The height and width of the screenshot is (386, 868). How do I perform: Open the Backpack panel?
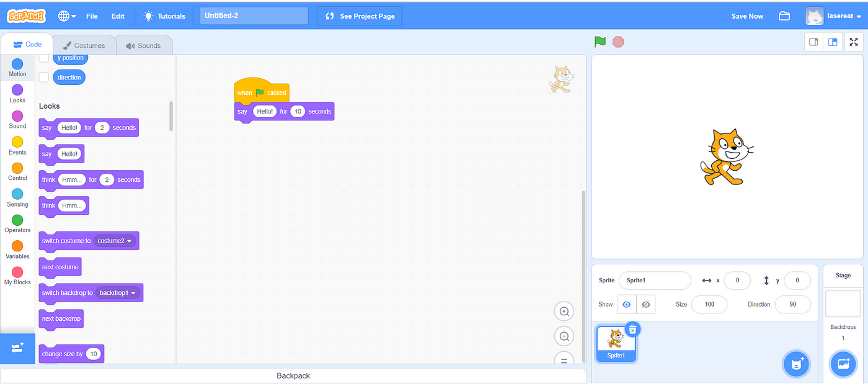coord(293,375)
